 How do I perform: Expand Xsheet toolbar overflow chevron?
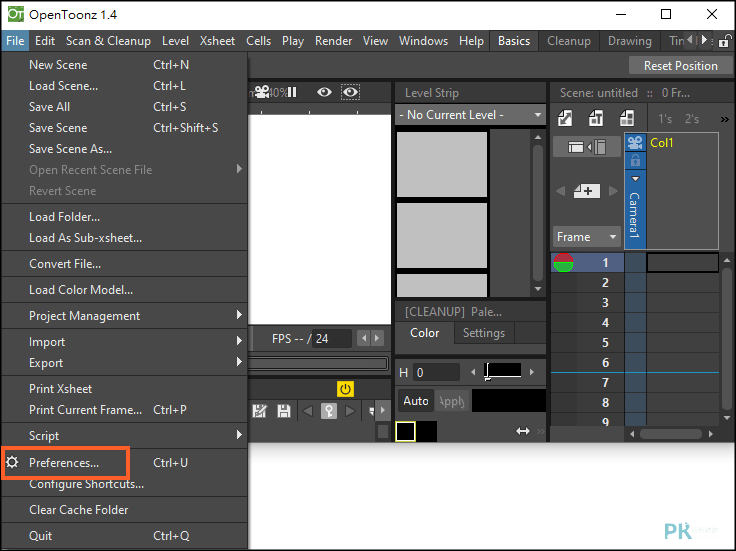725,119
